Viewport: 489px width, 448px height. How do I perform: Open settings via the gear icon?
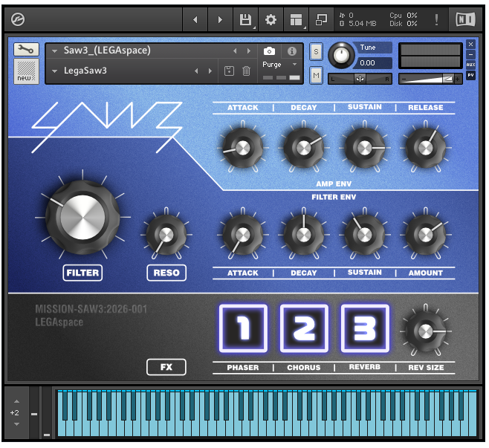tap(271, 19)
